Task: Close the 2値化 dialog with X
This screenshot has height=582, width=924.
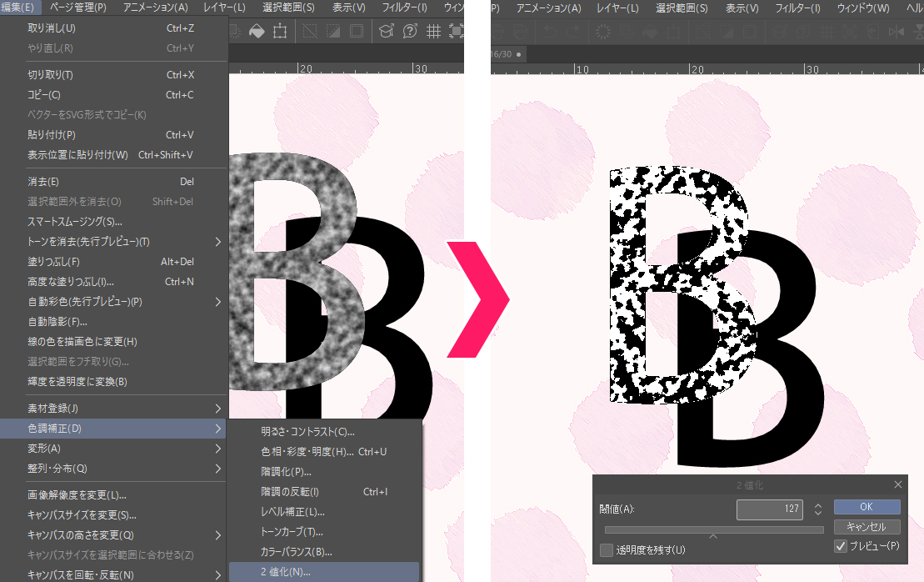Action: click(897, 484)
